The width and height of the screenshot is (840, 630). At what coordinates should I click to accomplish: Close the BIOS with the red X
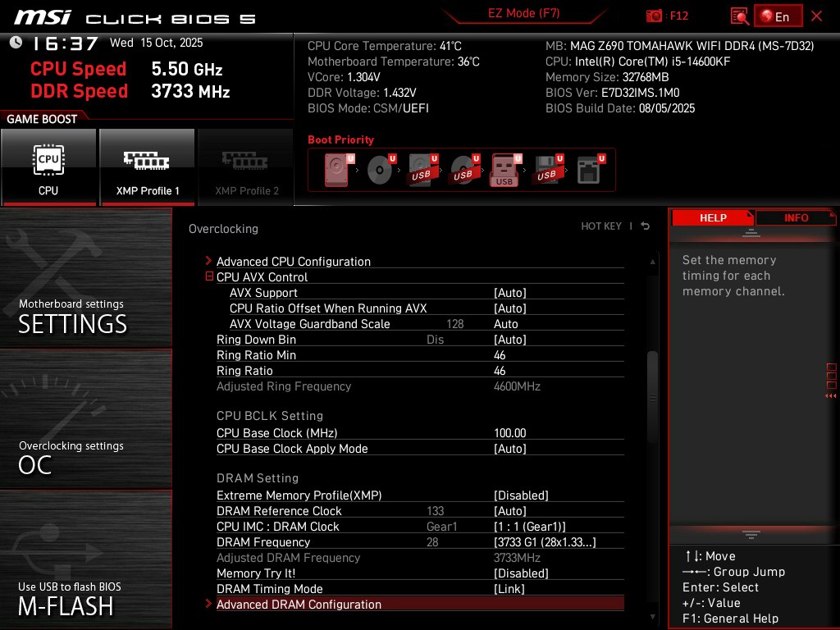[x=816, y=16]
